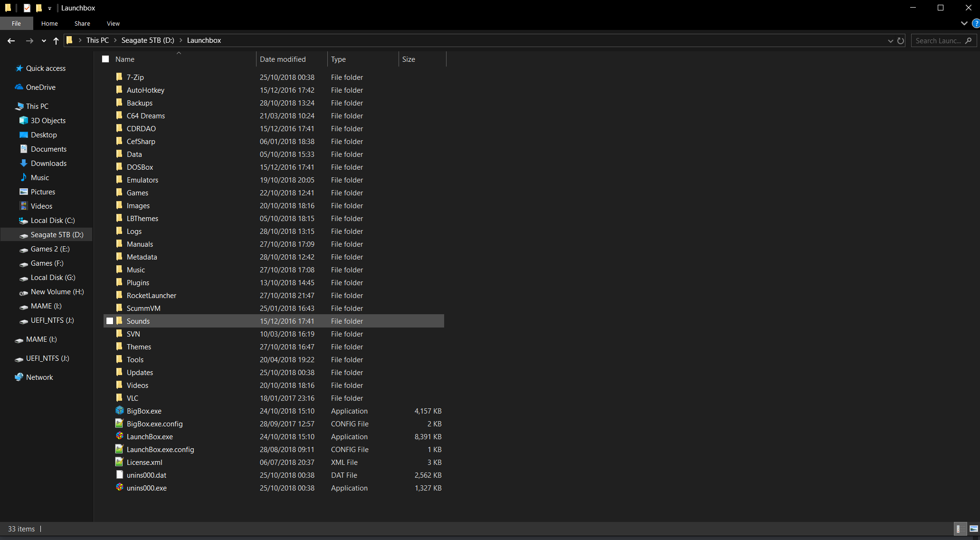The image size is (980, 540).
Task: Refresh the current folder view
Action: (x=901, y=40)
